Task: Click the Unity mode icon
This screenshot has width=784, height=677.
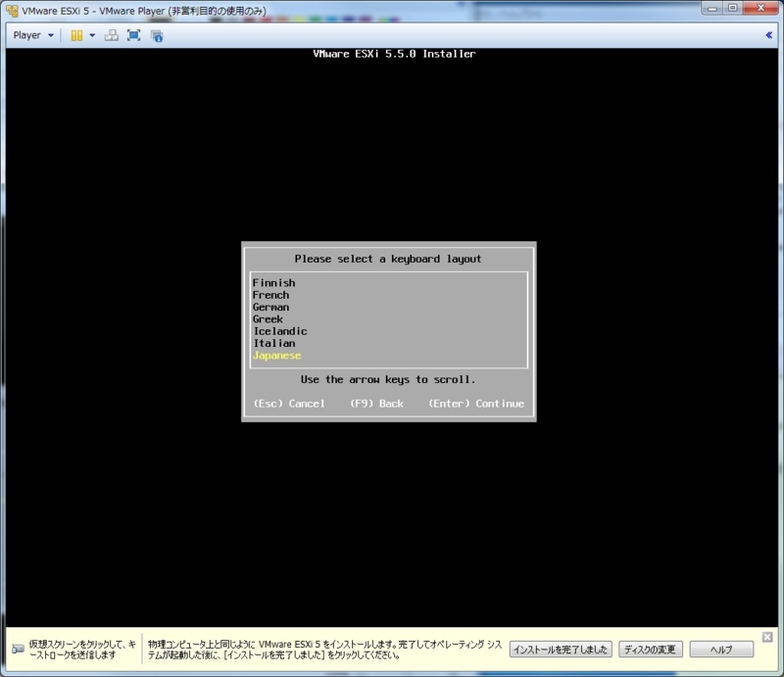Action: coord(157,36)
